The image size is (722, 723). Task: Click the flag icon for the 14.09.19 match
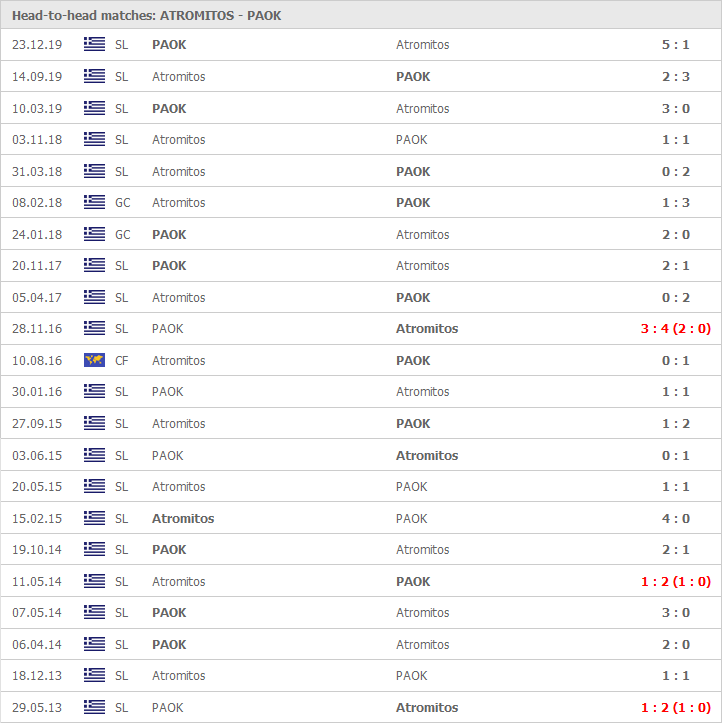[94, 76]
